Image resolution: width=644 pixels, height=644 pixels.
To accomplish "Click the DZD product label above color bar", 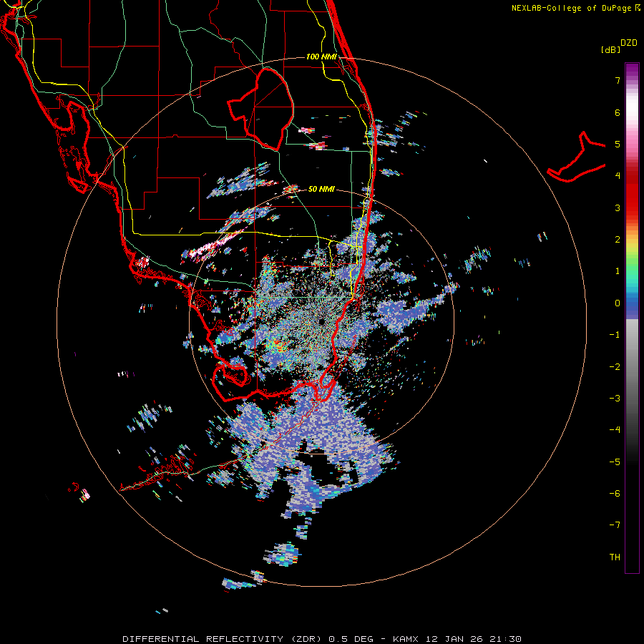I will coord(629,43).
